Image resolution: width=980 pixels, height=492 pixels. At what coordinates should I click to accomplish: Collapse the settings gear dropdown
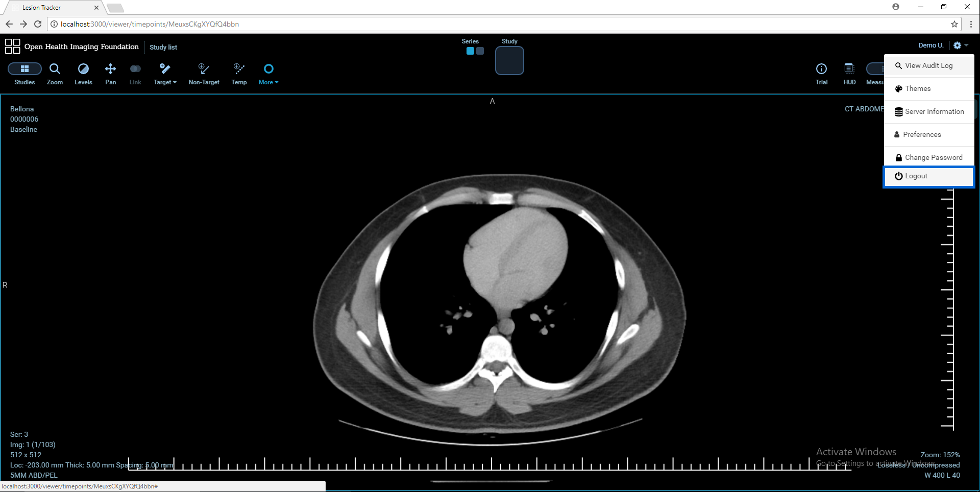point(960,45)
